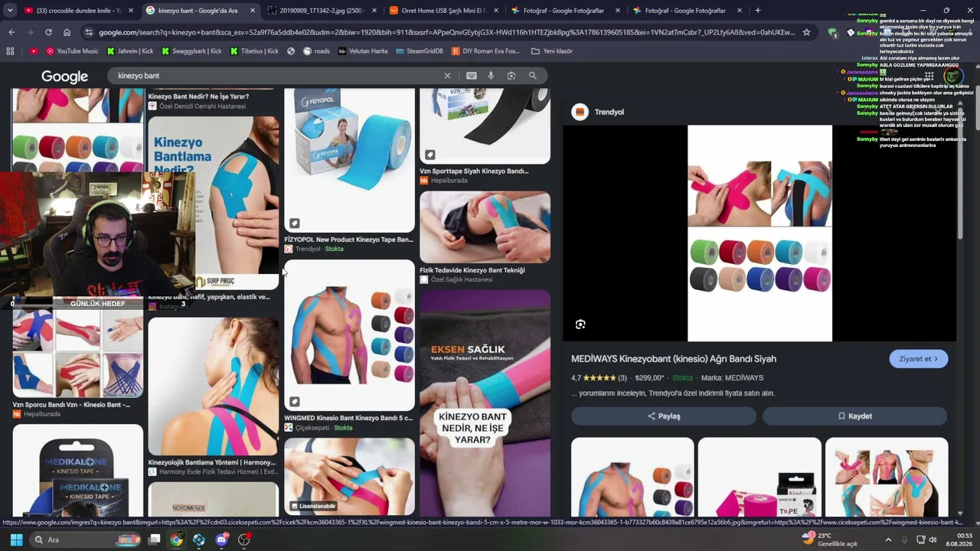Click the Google logo

[x=64, y=77]
